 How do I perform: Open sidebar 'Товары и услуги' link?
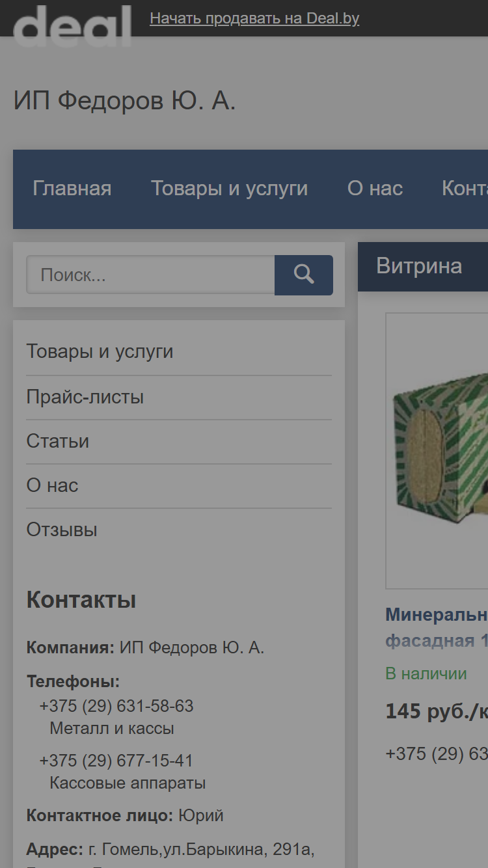(x=100, y=351)
